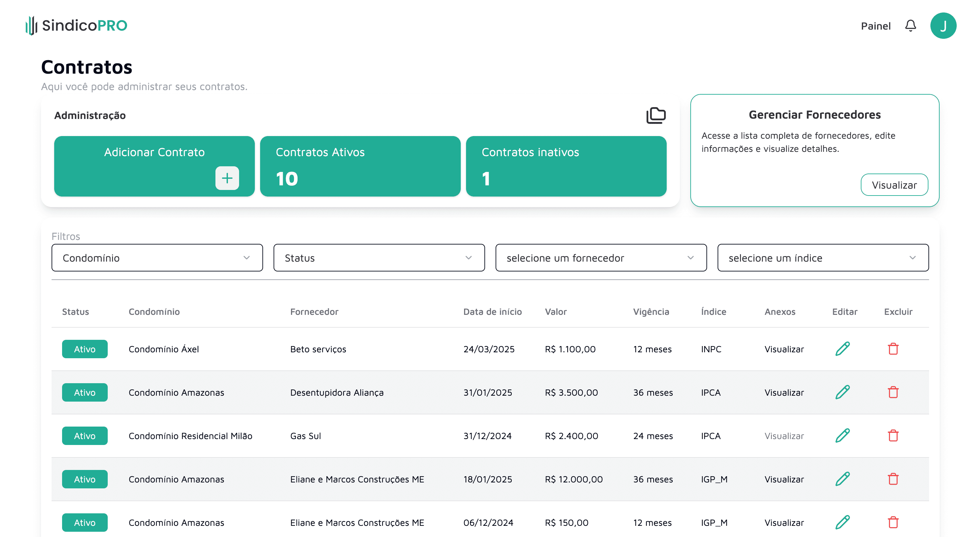
Task: Open the Contratos inativos card
Action: click(566, 166)
